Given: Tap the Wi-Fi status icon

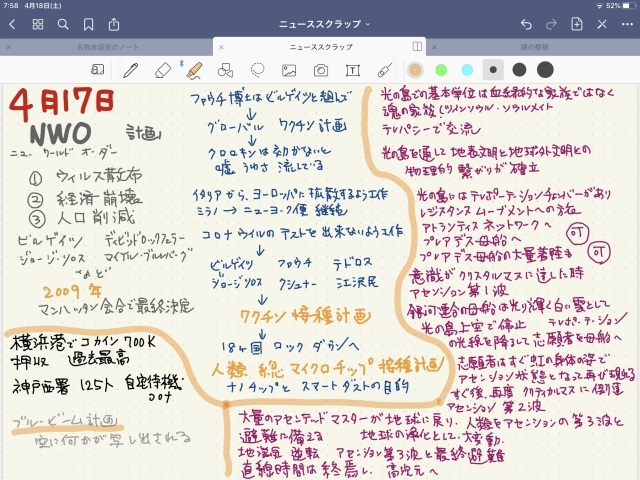Looking at the screenshot, I should point(600,6).
